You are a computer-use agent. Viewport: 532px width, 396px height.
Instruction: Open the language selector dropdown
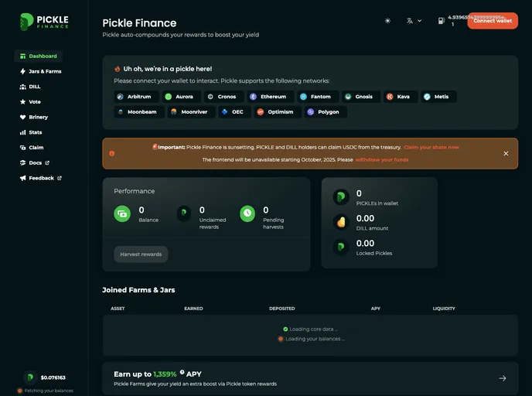tap(414, 21)
